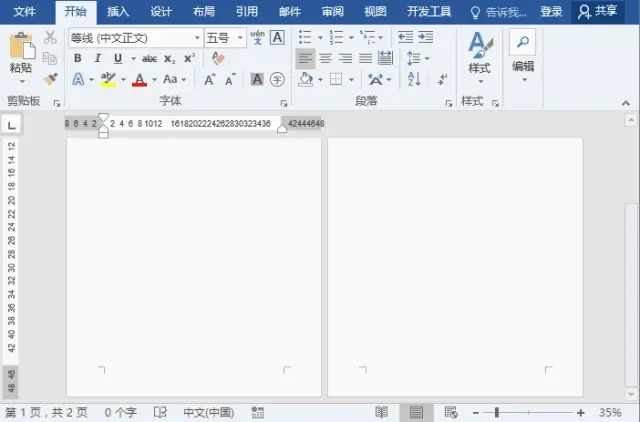Toggle underline formatting
The image size is (640, 422).
118,58
